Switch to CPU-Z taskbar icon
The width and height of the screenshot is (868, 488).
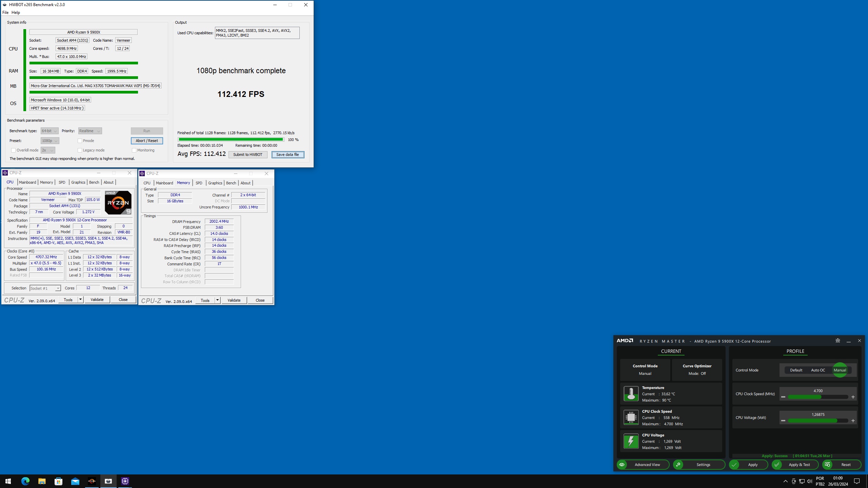click(x=125, y=481)
